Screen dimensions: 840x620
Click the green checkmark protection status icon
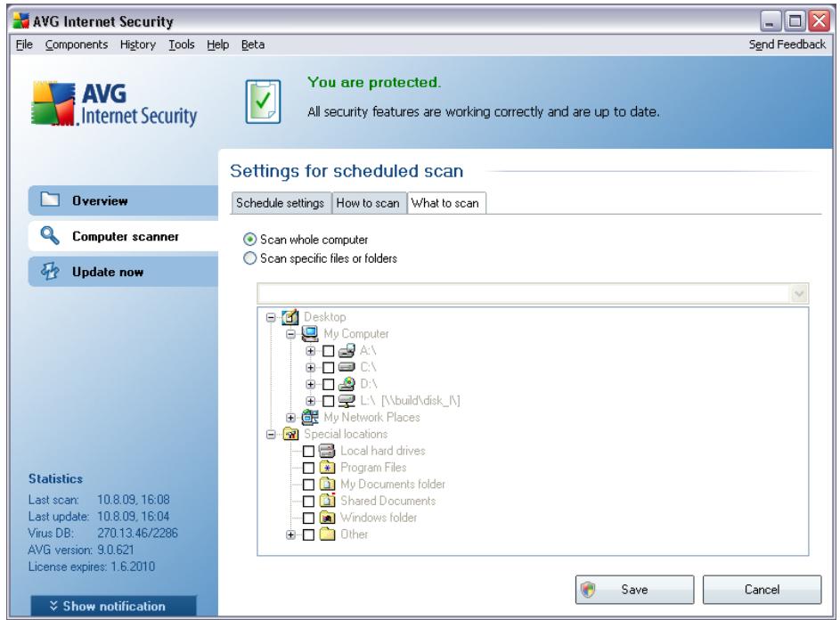tap(263, 102)
